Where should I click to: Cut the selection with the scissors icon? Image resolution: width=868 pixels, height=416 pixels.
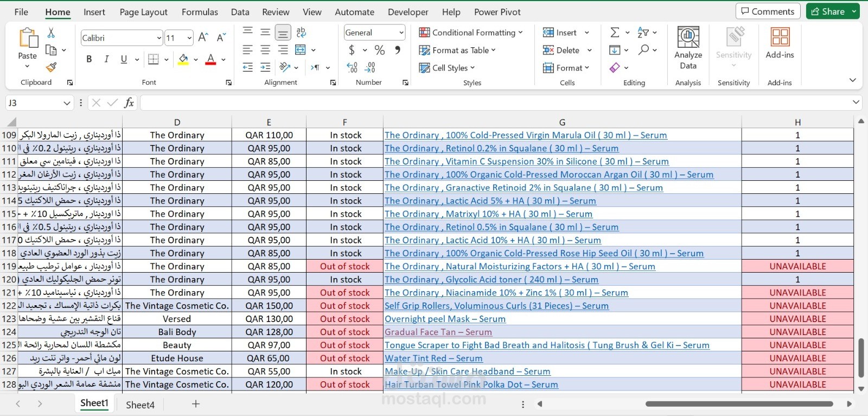pyautogui.click(x=51, y=33)
